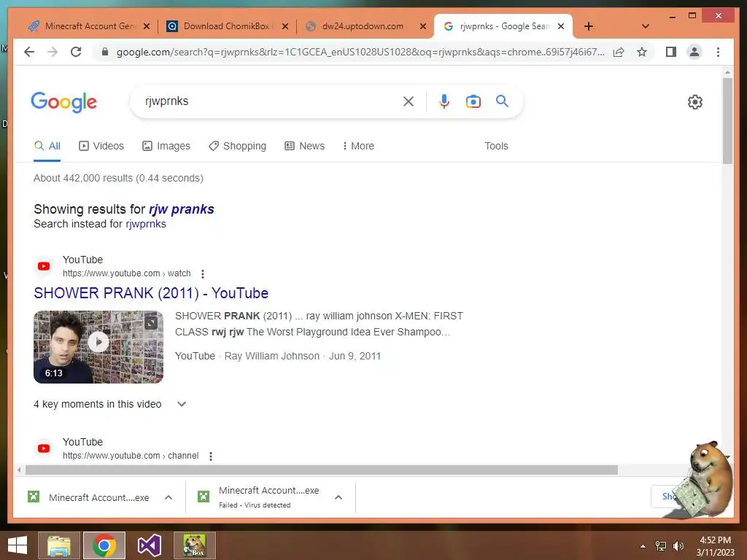Open the Windows Start menu
Viewport: 747px width, 560px height.
point(18,545)
